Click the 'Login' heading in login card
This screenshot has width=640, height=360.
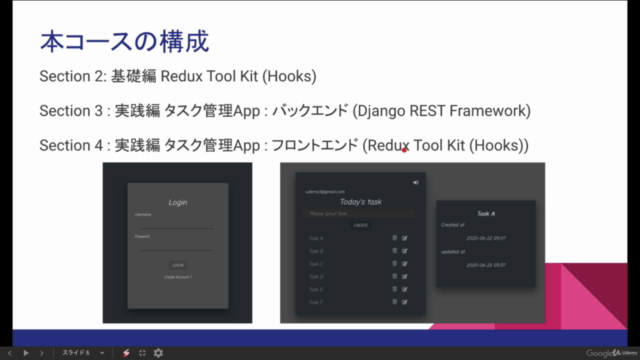(178, 202)
